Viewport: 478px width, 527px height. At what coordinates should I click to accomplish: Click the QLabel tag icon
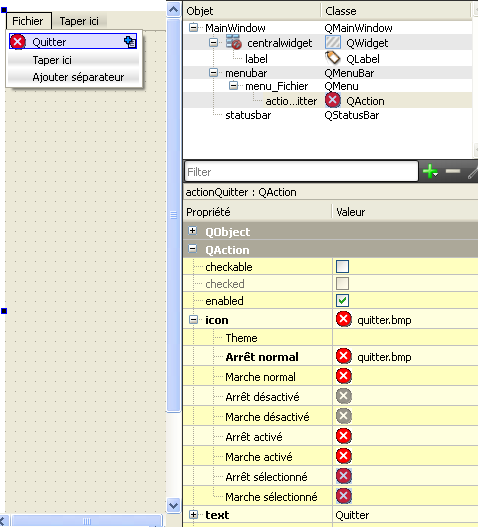[333, 58]
